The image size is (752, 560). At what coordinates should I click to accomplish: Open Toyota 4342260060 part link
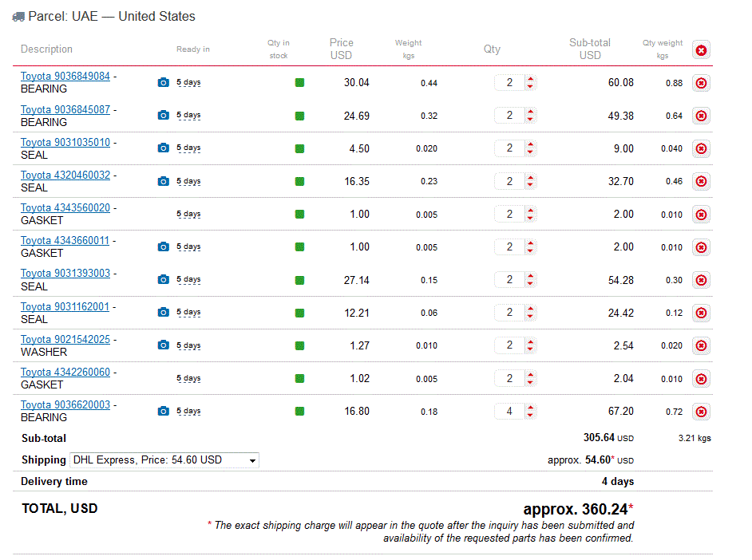(x=65, y=372)
